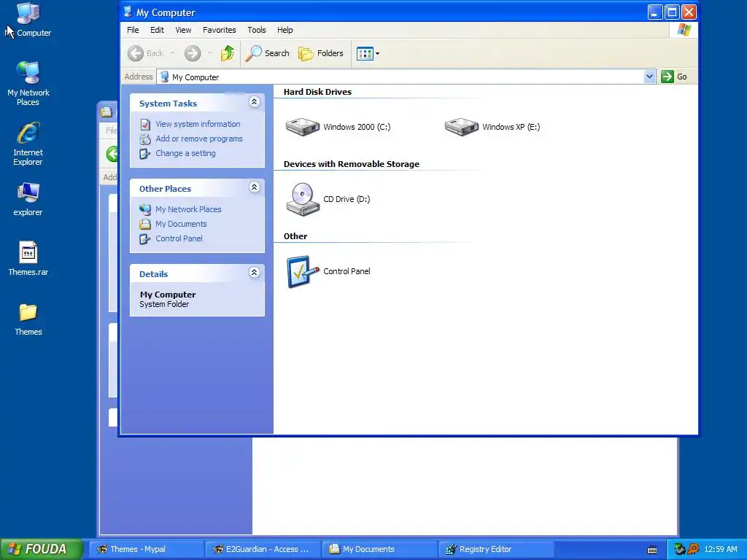Open the Forward history dropdown arrow
Screen dimensions: 747x560
209,53
